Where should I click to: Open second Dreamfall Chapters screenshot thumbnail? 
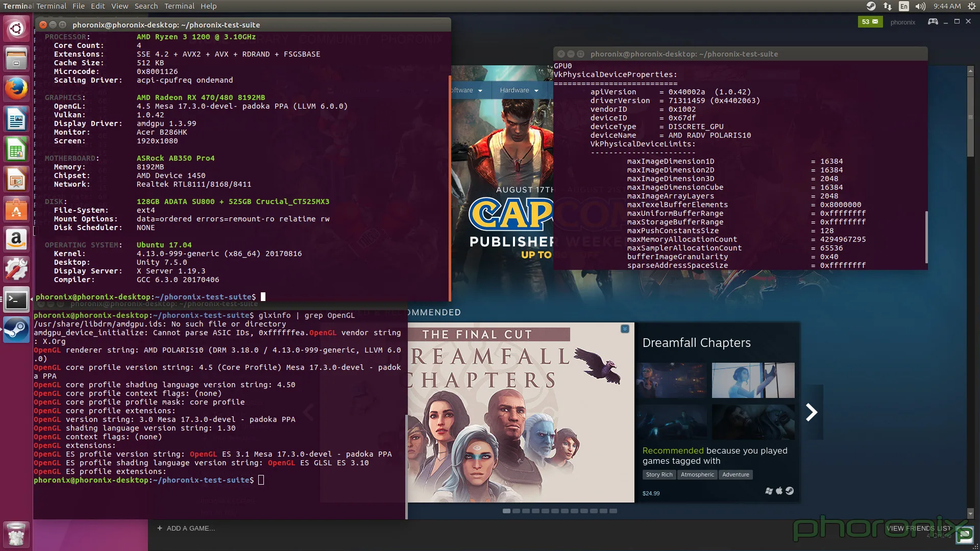pyautogui.click(x=753, y=380)
